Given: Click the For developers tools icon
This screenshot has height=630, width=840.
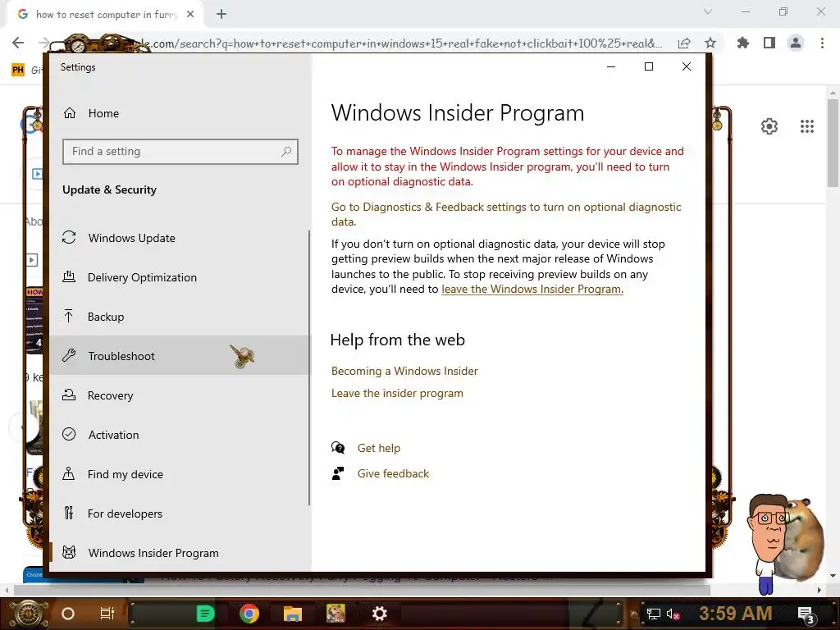Looking at the screenshot, I should pyautogui.click(x=69, y=514).
